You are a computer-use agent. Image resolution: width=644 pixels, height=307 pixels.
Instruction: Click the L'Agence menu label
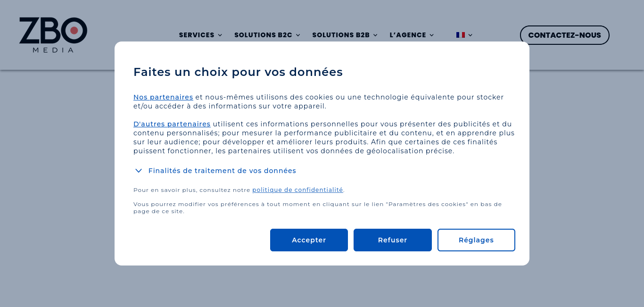[x=408, y=35]
